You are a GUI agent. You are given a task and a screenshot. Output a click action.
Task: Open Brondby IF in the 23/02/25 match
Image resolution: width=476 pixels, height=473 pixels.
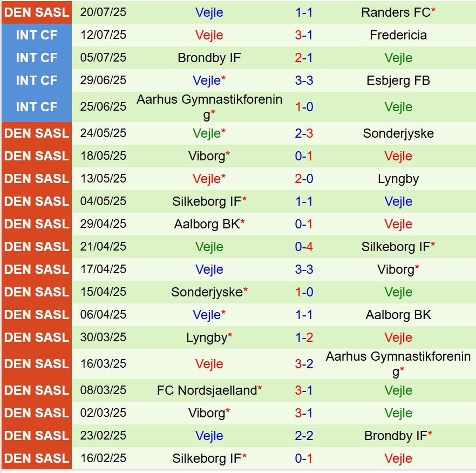coord(396,436)
